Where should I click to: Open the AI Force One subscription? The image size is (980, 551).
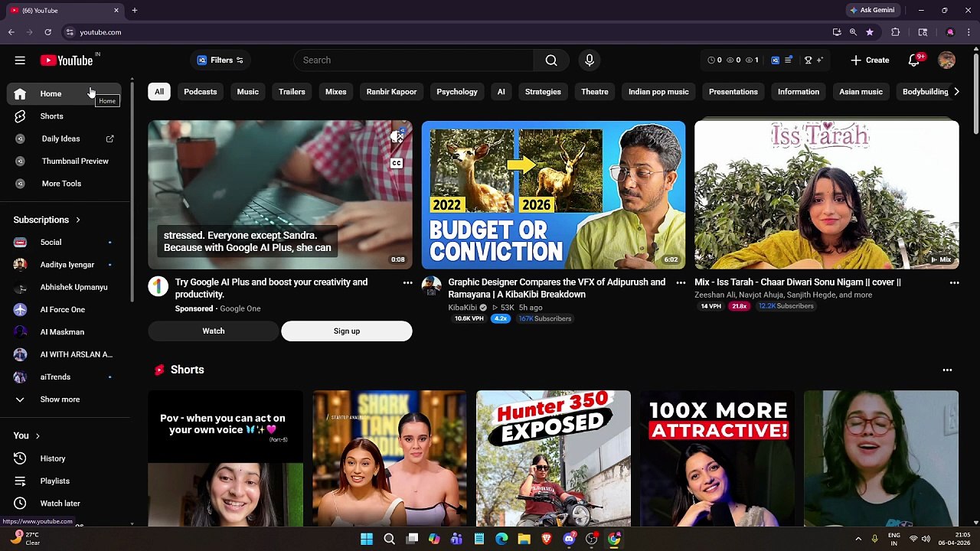[x=64, y=310]
